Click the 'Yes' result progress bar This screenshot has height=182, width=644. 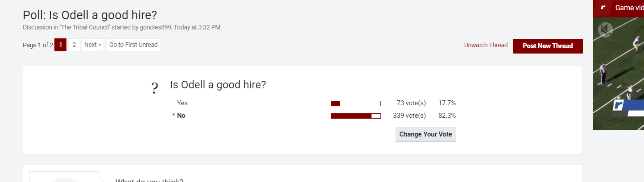click(355, 103)
